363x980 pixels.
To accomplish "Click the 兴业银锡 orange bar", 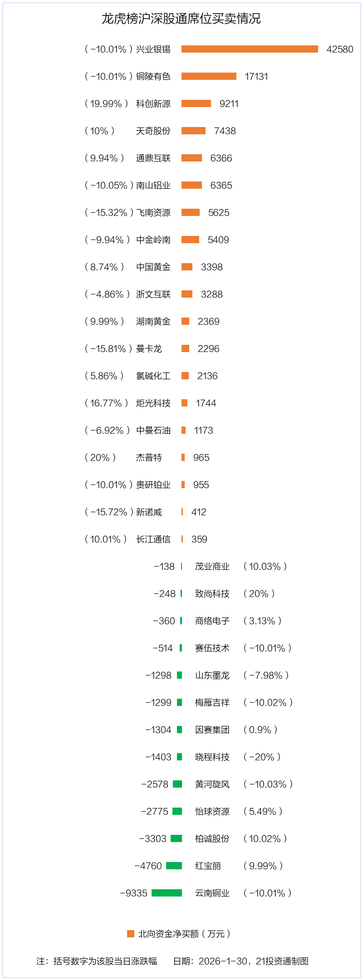I will pyautogui.click(x=250, y=49).
